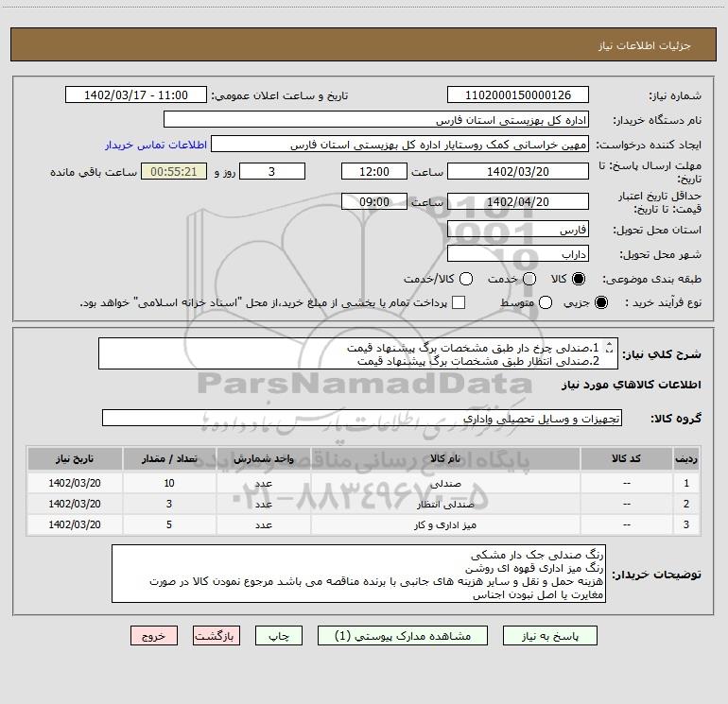Click the need number field 1102000150000126

[x=518, y=95]
